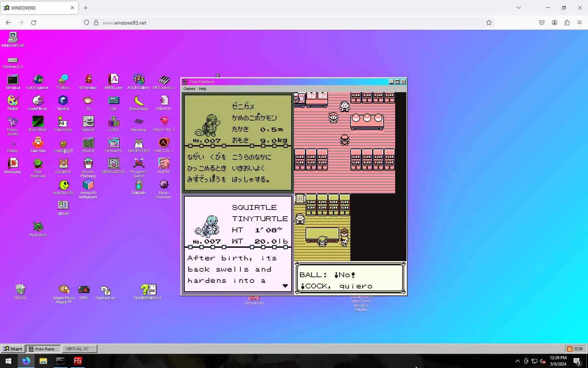Viewport: 588px width, 368px height.
Task: Launch the Progress Quest icon
Action: point(139,168)
